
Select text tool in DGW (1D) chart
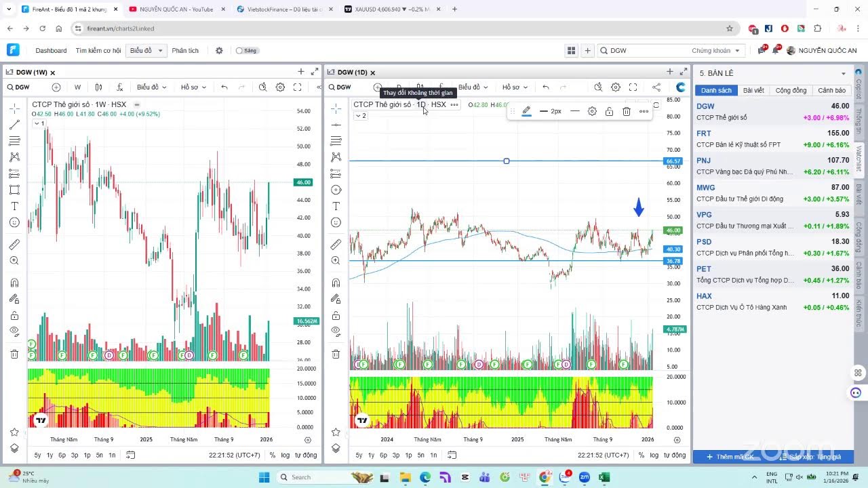(336, 206)
